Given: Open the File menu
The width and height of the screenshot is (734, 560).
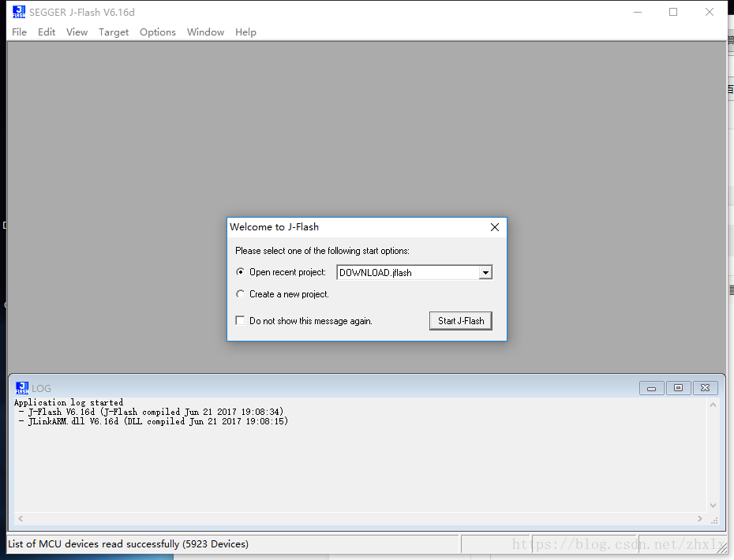Looking at the screenshot, I should coord(19,32).
